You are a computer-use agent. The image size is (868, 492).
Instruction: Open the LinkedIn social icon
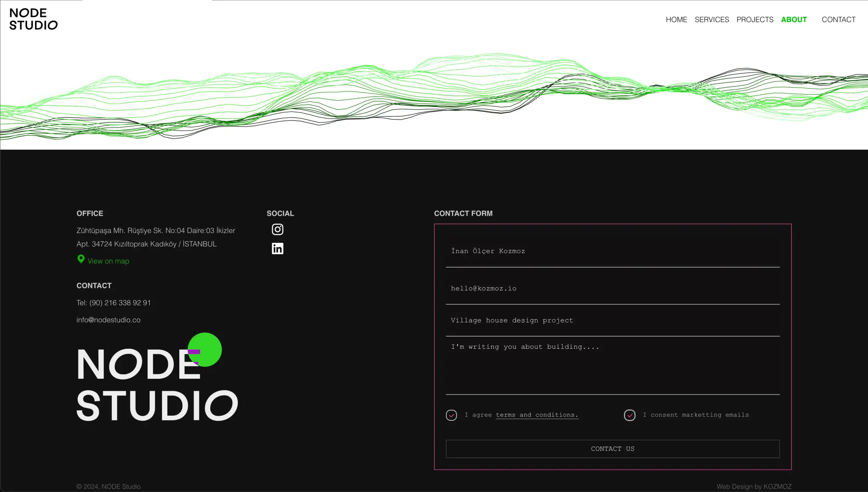click(x=277, y=248)
